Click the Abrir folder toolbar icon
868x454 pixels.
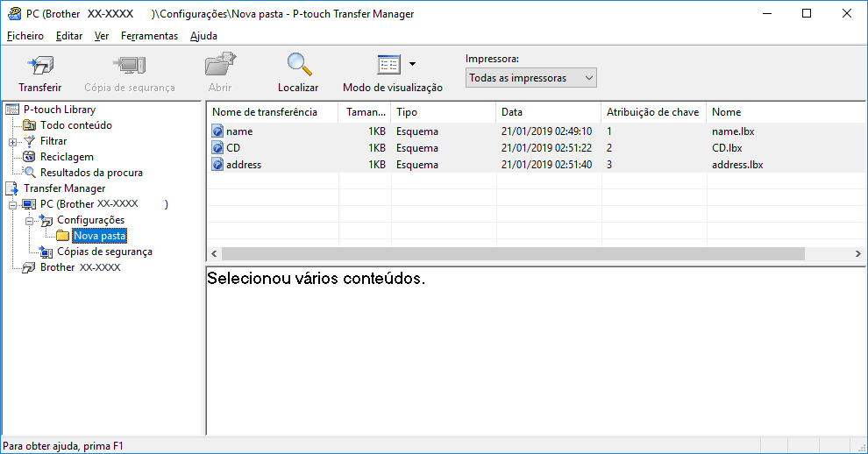pyautogui.click(x=220, y=65)
